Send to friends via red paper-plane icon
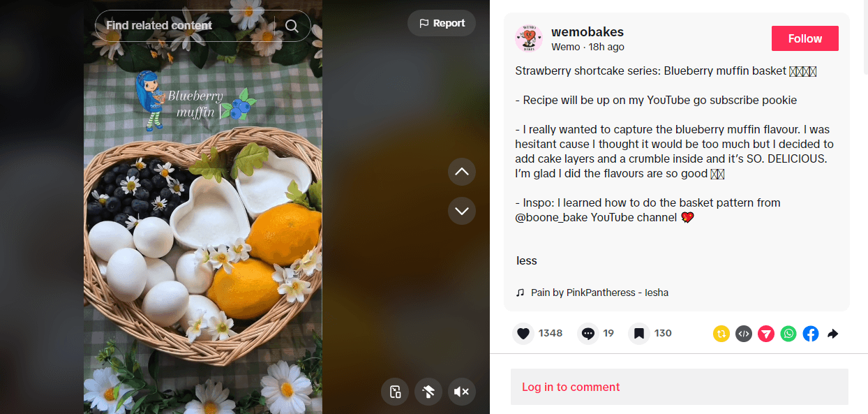Screen dimensions: 868x414 click(766, 334)
